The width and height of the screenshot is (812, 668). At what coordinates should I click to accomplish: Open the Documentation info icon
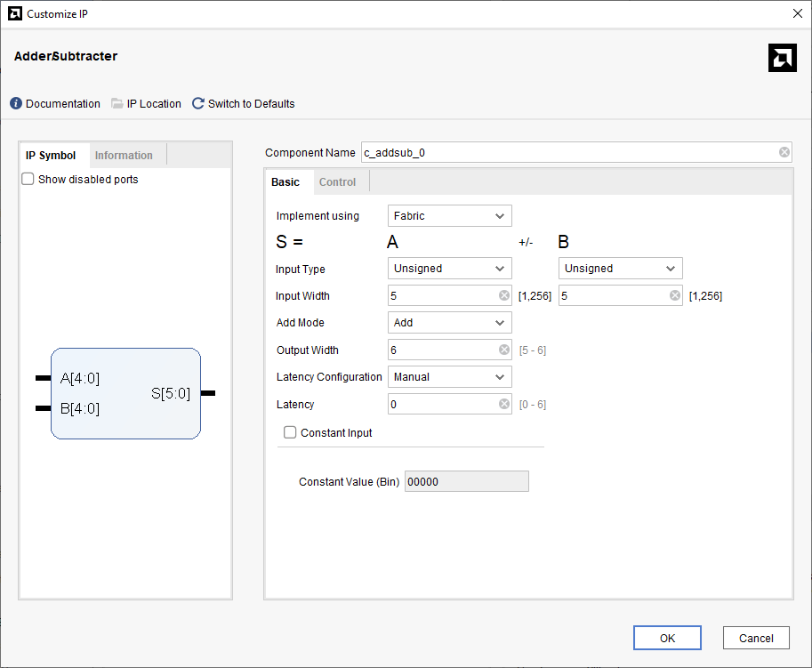(x=16, y=104)
